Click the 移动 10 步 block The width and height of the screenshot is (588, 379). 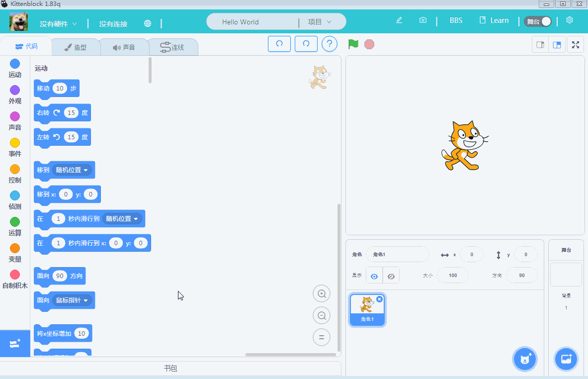[x=57, y=89]
